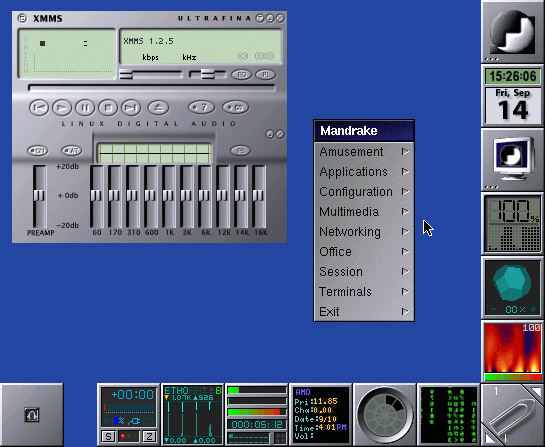The width and height of the screenshot is (545, 447).
Task: Click the AMD stock ticker applet
Action: coord(320,415)
